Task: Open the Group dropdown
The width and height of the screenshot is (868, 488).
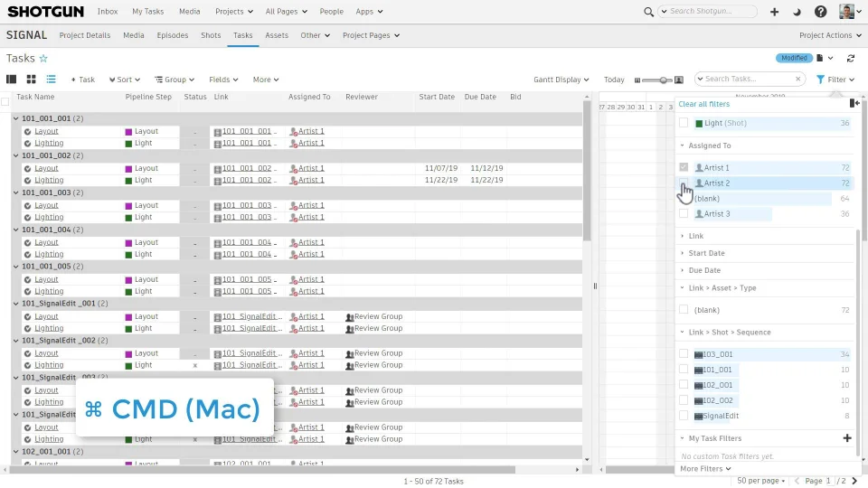Action: [x=175, y=80]
